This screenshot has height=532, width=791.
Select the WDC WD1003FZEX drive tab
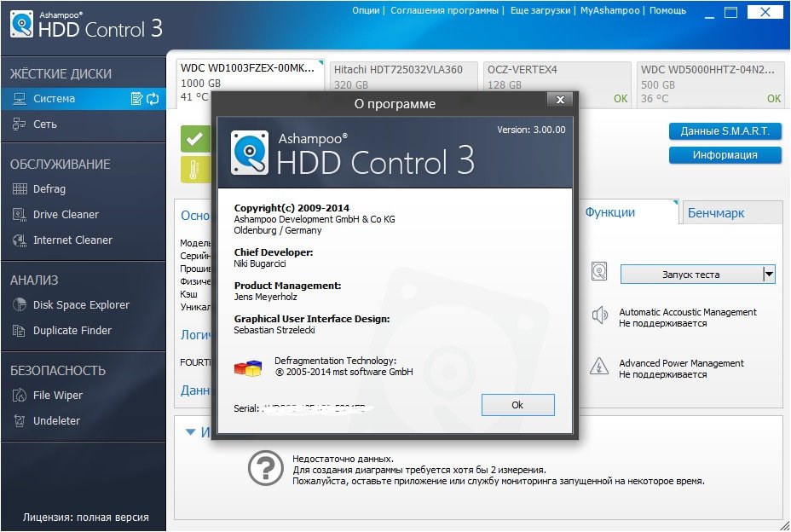click(x=251, y=76)
